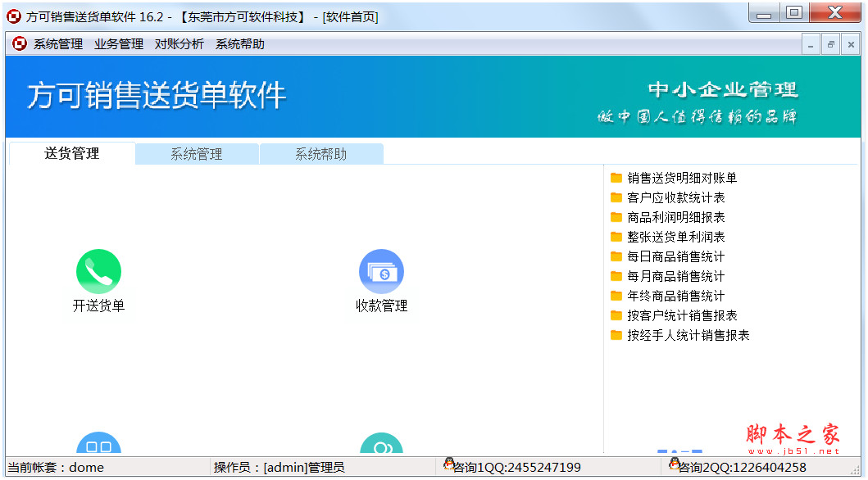Open 商品利润明细报表 report
Image resolution: width=868 pixels, height=480 pixels.
(676, 217)
